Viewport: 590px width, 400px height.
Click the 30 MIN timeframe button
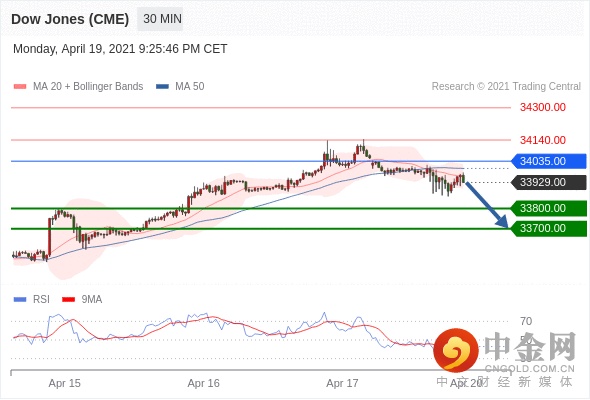(160, 19)
